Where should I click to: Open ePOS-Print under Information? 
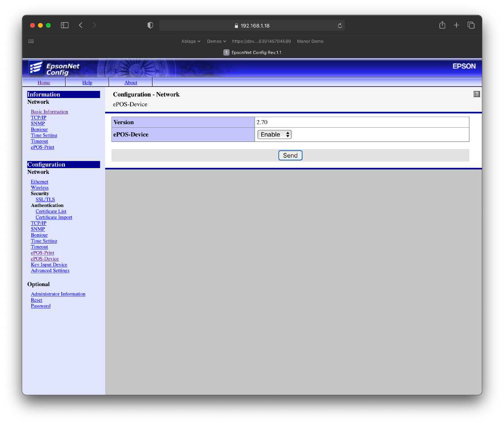43,147
